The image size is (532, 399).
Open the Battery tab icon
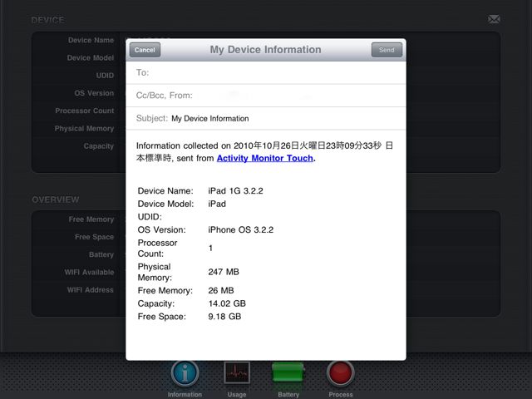pyautogui.click(x=288, y=372)
